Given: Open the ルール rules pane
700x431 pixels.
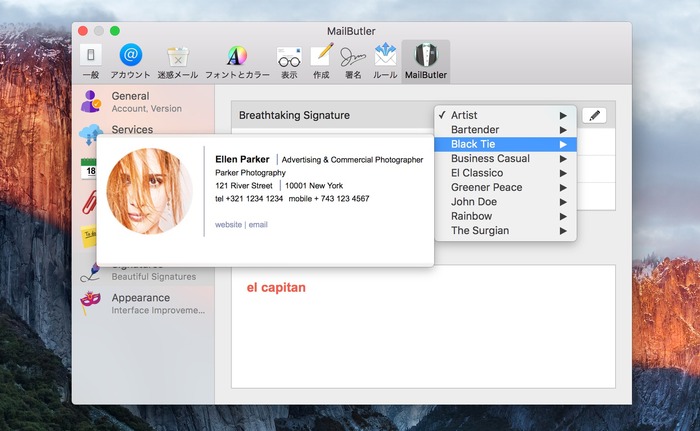Looking at the screenshot, I should (385, 62).
